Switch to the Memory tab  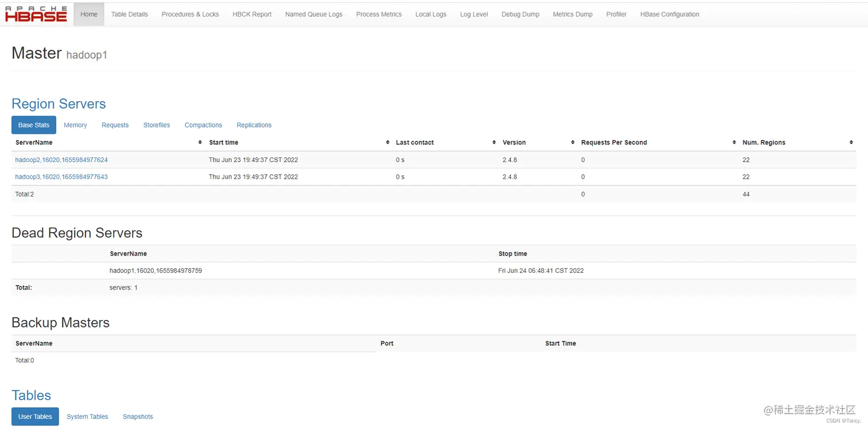coord(75,125)
